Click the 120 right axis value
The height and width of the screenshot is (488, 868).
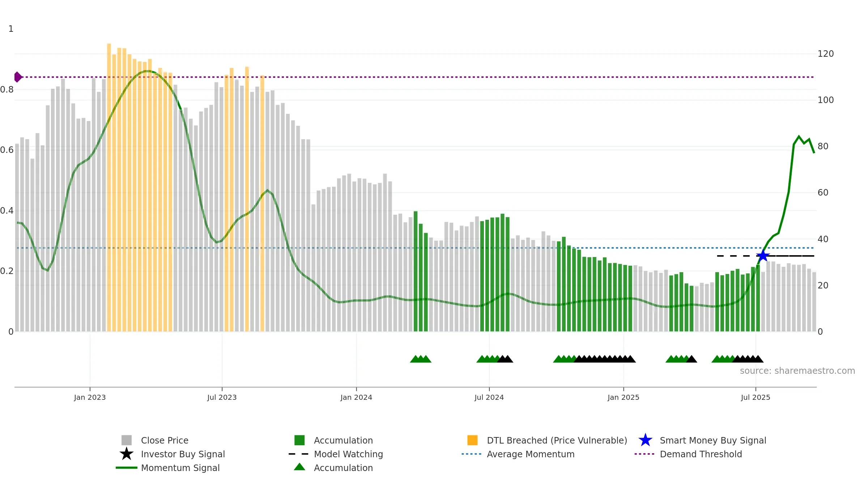click(826, 54)
